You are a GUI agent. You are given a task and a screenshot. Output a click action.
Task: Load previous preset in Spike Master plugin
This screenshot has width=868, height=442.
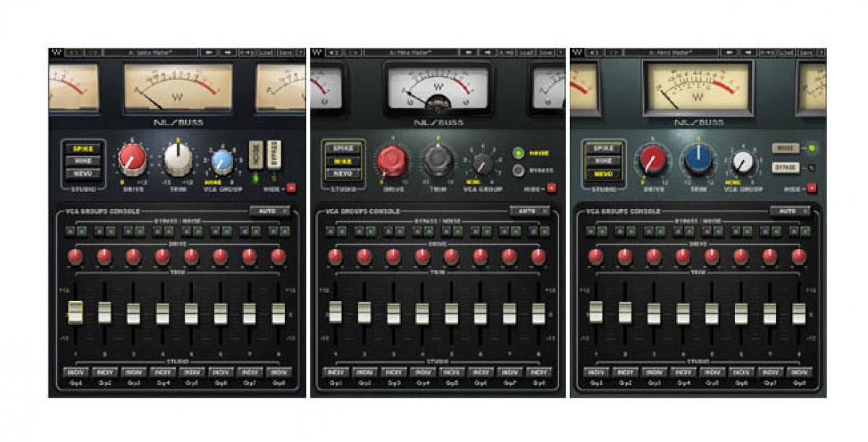click(208, 53)
